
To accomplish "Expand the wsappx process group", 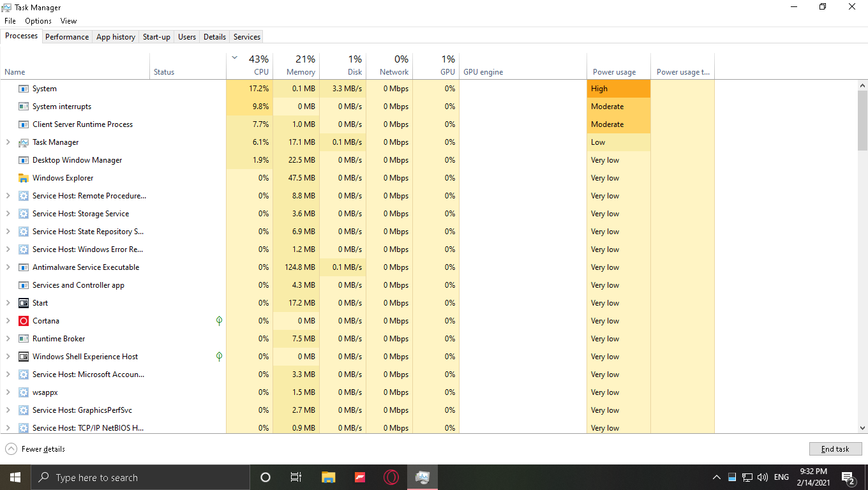I will 8,392.
